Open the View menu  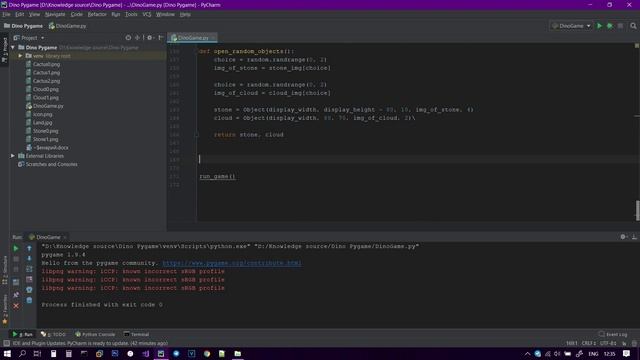pyautogui.click(x=34, y=14)
